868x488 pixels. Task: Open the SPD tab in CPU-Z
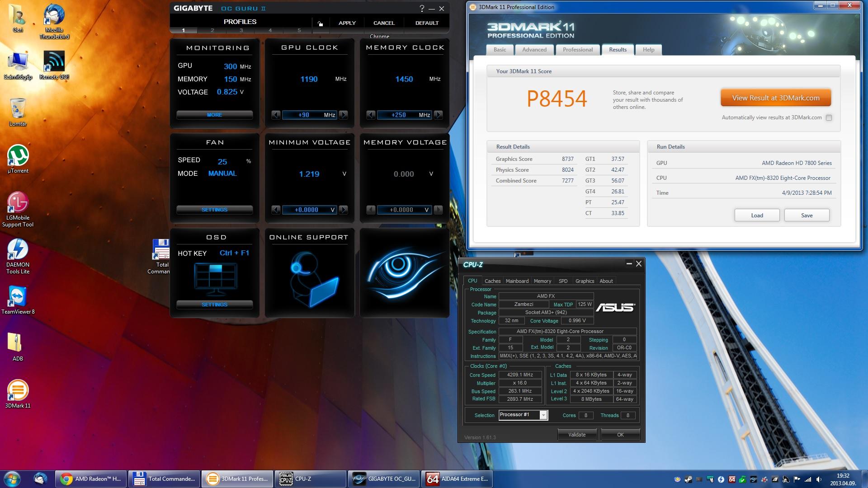(563, 281)
